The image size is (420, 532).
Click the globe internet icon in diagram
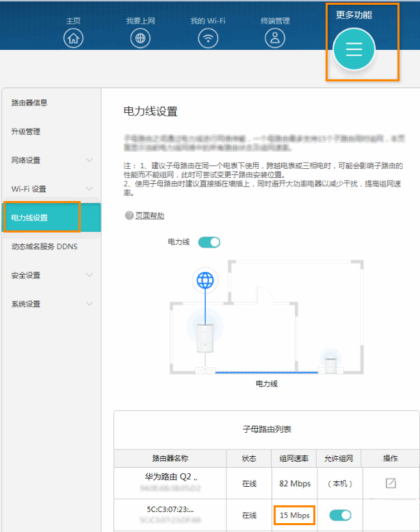tap(205, 281)
